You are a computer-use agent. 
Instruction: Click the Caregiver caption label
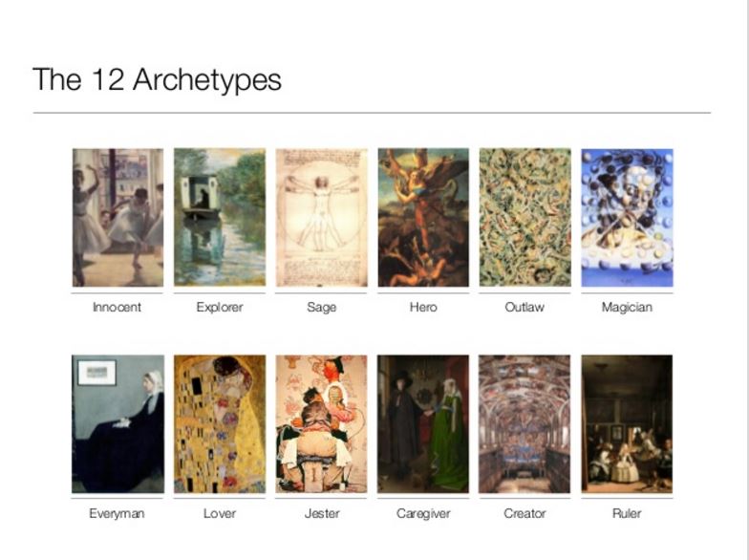point(423,514)
